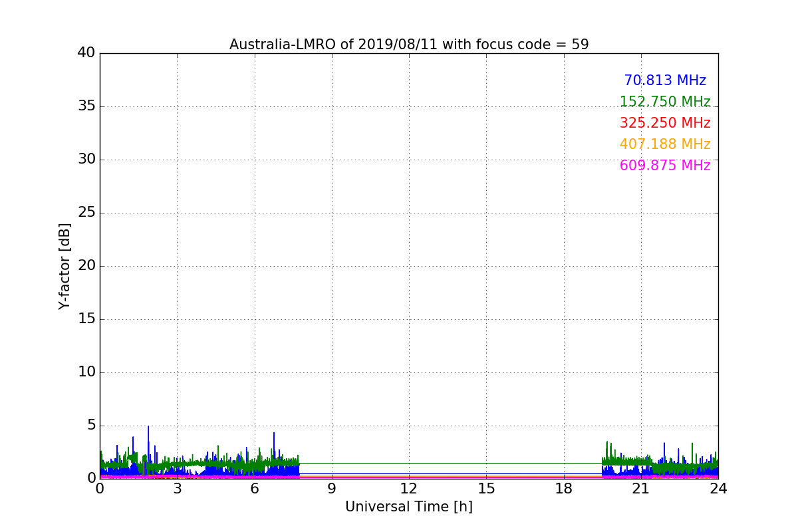Click the x-axis tick label 15
The image size is (798, 532).
pyautogui.click(x=486, y=489)
